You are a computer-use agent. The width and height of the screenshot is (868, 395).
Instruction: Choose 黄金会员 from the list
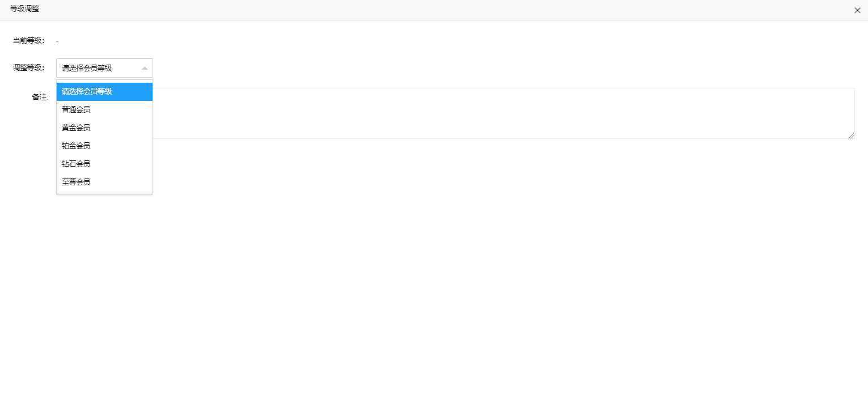click(x=104, y=128)
